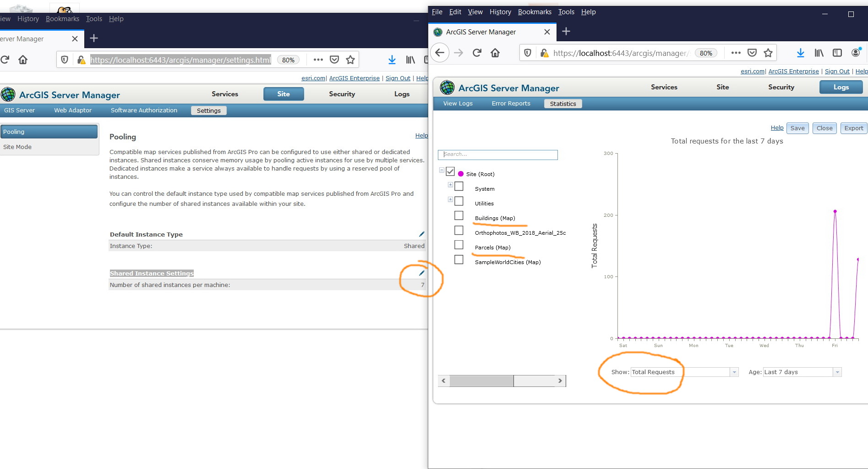Click horizontal scrollbar thumb under service tree

tap(481, 381)
